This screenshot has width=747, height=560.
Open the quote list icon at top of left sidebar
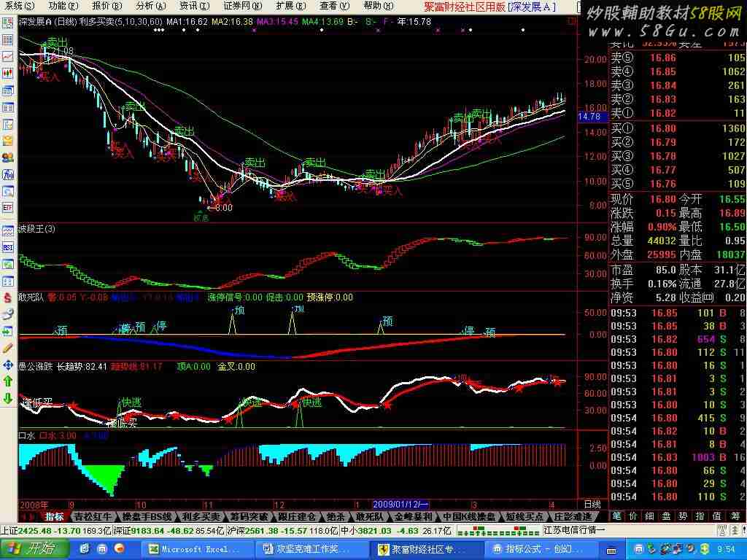pos(7,23)
